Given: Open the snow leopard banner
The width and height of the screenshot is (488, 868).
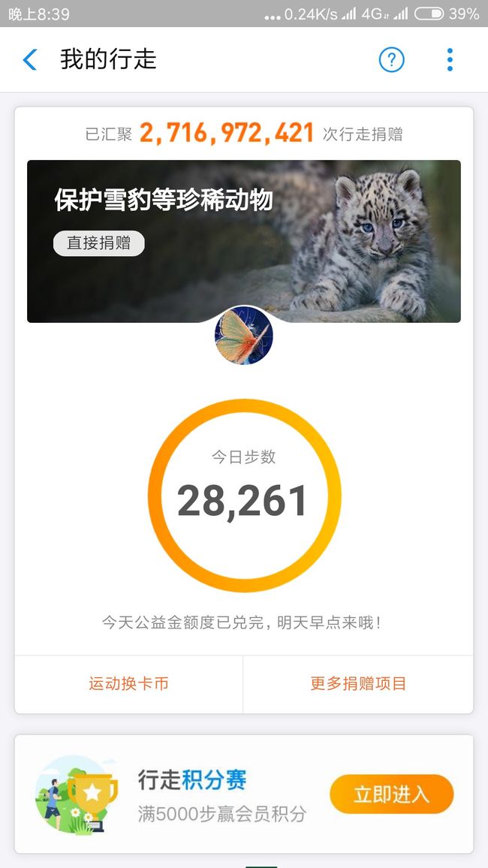Looking at the screenshot, I should [x=244, y=241].
